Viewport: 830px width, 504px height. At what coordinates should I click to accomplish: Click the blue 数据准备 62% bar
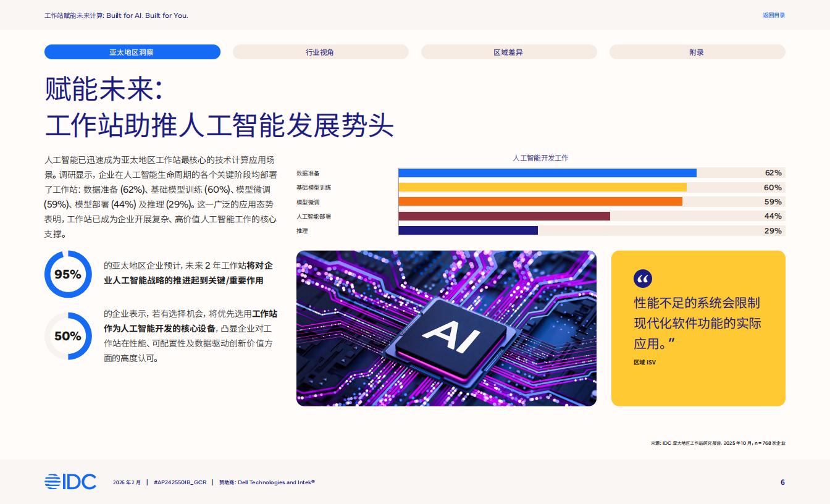547,173
